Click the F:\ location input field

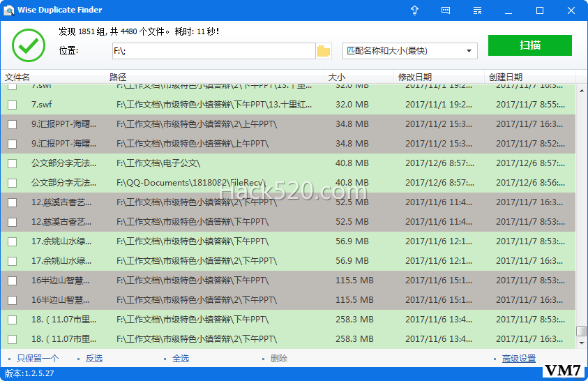click(x=213, y=51)
